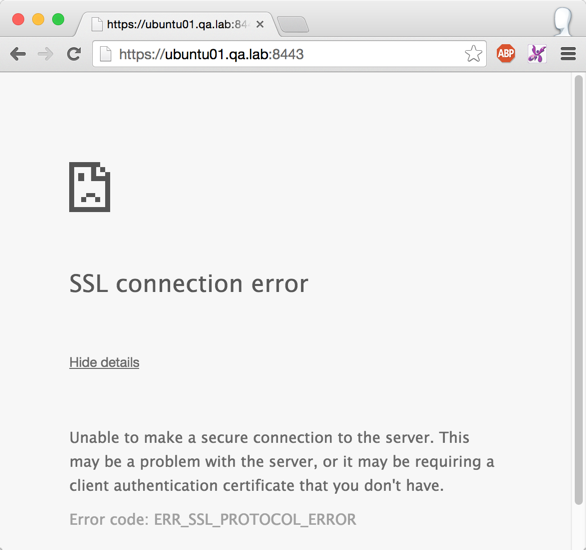
Task: Bookmark this page with the star
Action: 474,54
